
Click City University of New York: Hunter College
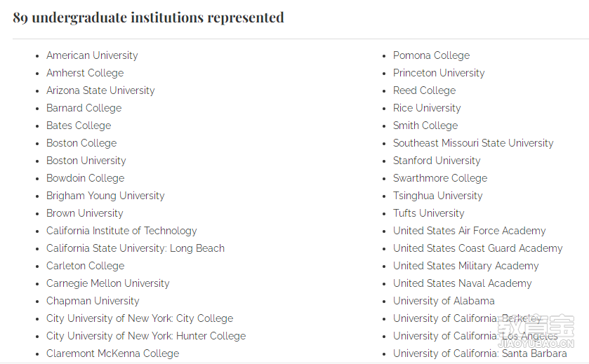click(146, 336)
